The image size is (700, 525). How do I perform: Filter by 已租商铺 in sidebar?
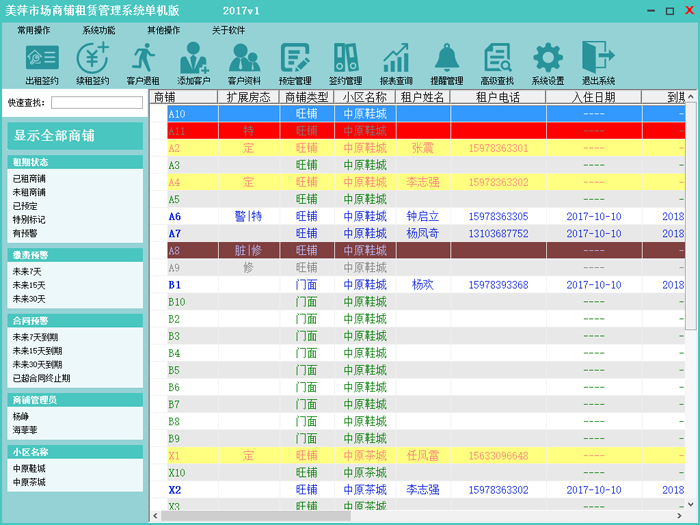pyautogui.click(x=29, y=178)
